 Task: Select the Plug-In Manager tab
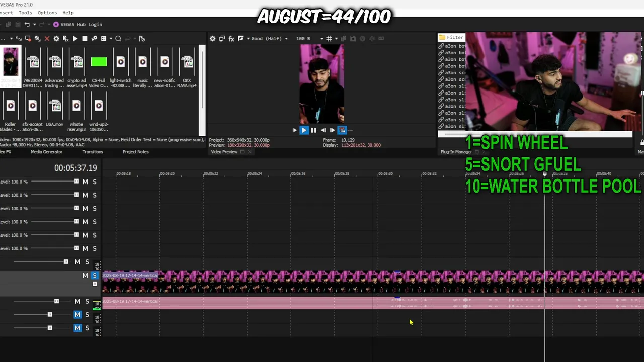point(456,152)
